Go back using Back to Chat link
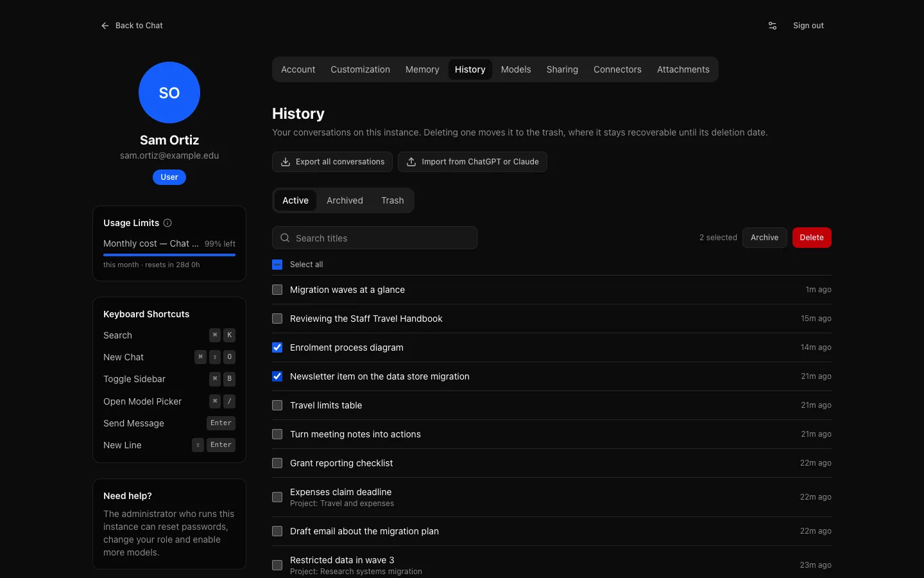Screen dimensions: 924x578 click(x=132, y=26)
